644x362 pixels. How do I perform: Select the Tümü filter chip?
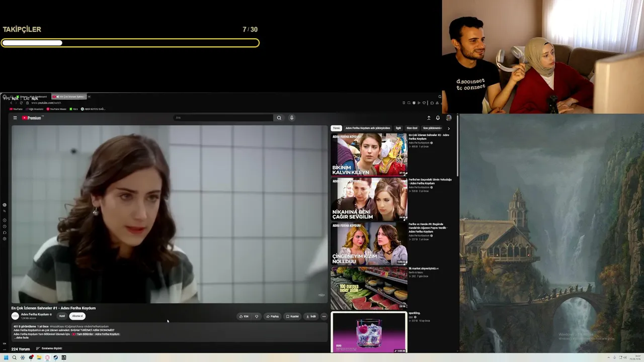click(336, 128)
